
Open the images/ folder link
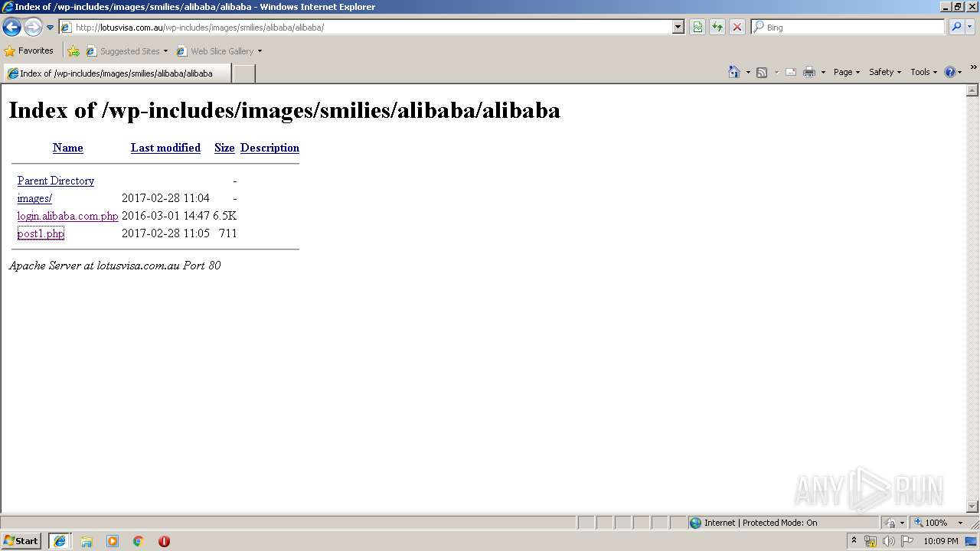[x=34, y=198]
